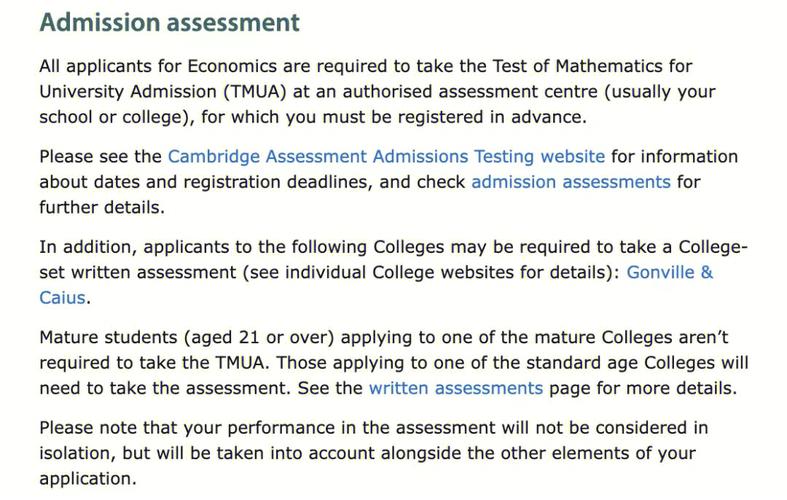Open the Cambridge Assessment Admissions Testing website link
This screenshot has width=787, height=500.
point(386,157)
